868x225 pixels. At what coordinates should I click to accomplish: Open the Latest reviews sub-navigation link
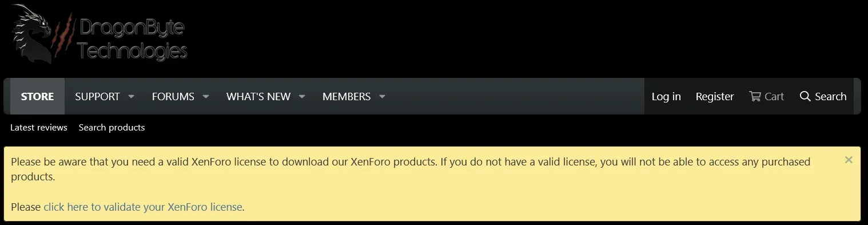coord(39,127)
